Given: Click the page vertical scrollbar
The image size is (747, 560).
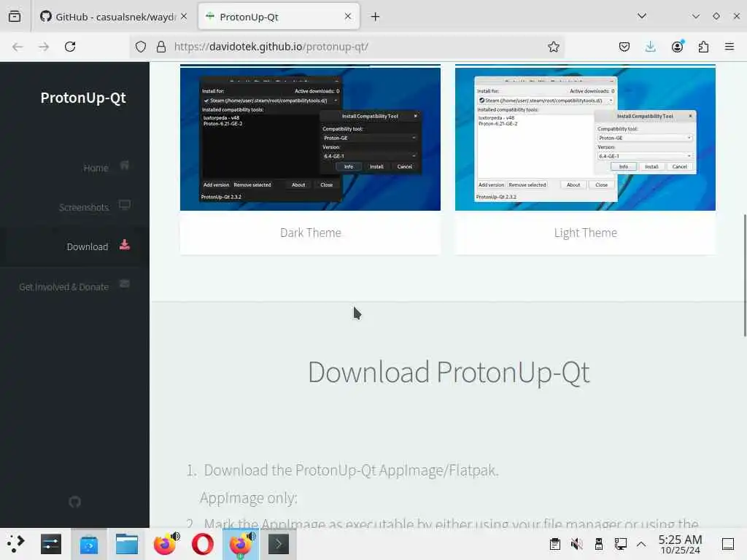Looking at the screenshot, I should 745,275.
